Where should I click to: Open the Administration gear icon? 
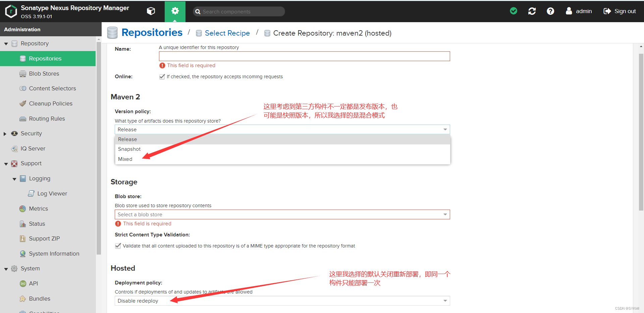pos(175,11)
